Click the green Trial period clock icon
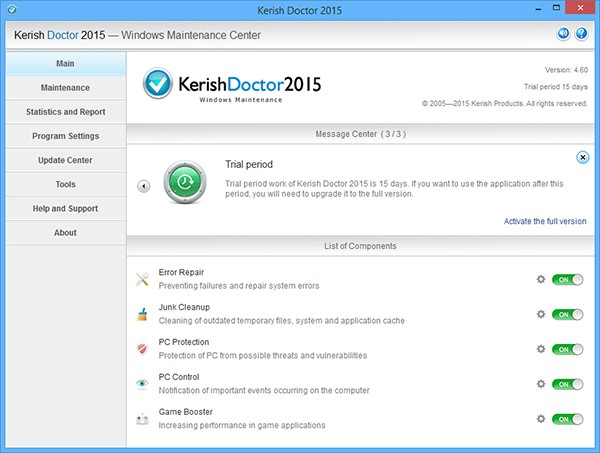600x453 pixels. pos(185,182)
